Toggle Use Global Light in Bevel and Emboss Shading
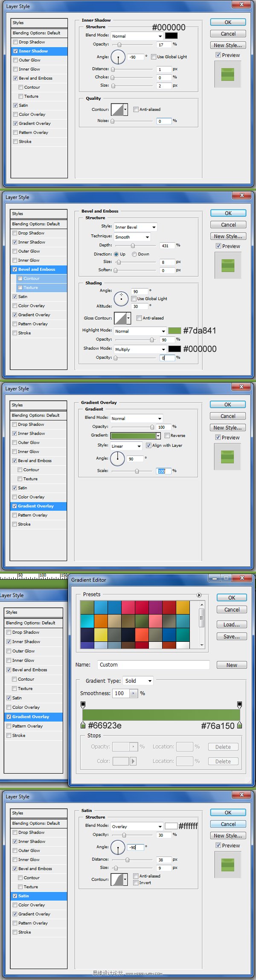 click(134, 299)
